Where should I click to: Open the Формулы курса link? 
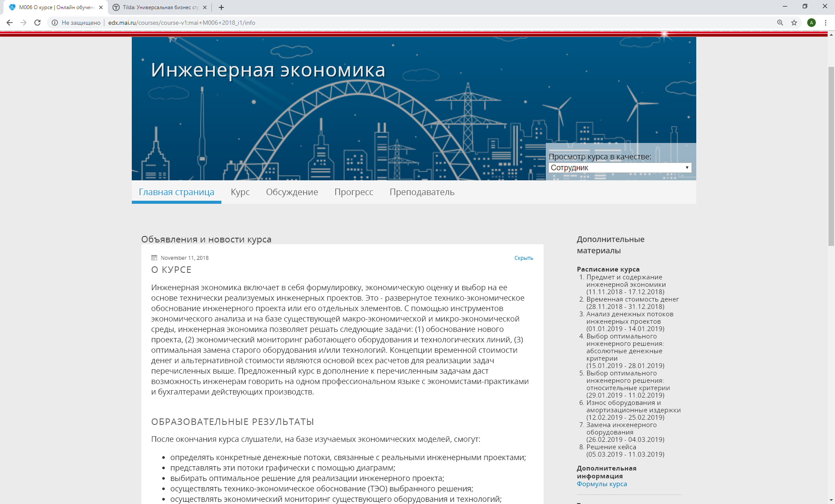click(x=602, y=484)
